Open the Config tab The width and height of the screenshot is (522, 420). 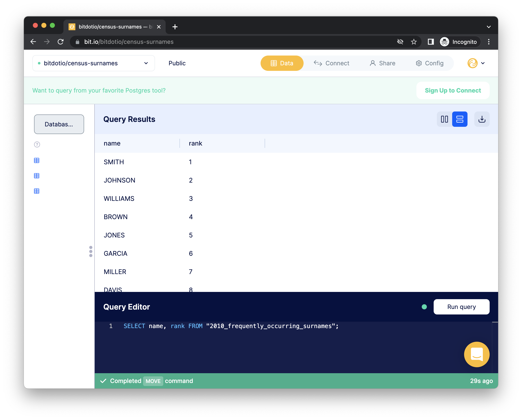(x=430, y=63)
